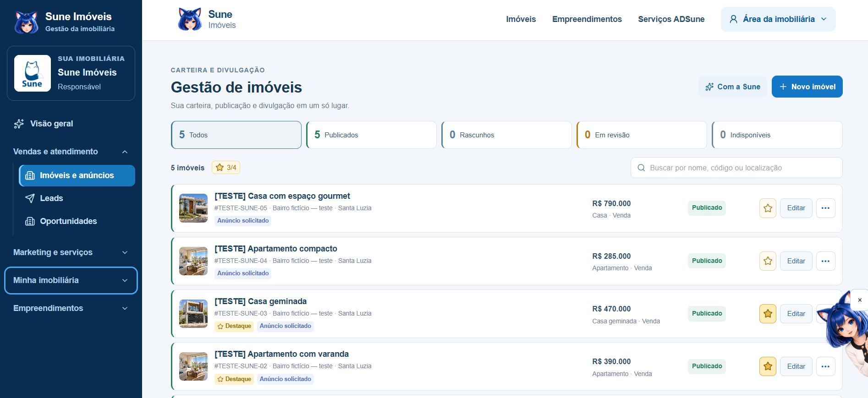The width and height of the screenshot is (868, 398).
Task: Expand the Marketing e serviços section
Action: pyautogui.click(x=71, y=252)
